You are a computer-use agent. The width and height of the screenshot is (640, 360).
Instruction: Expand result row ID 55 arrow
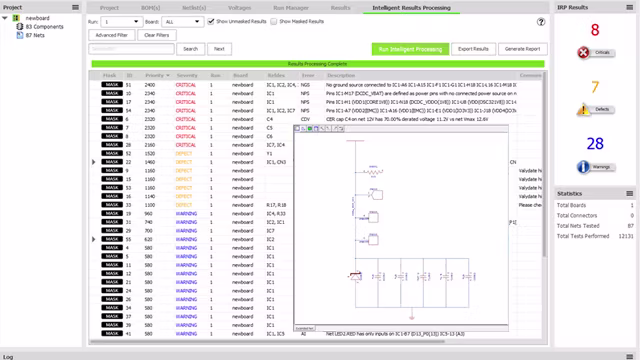click(x=93, y=239)
